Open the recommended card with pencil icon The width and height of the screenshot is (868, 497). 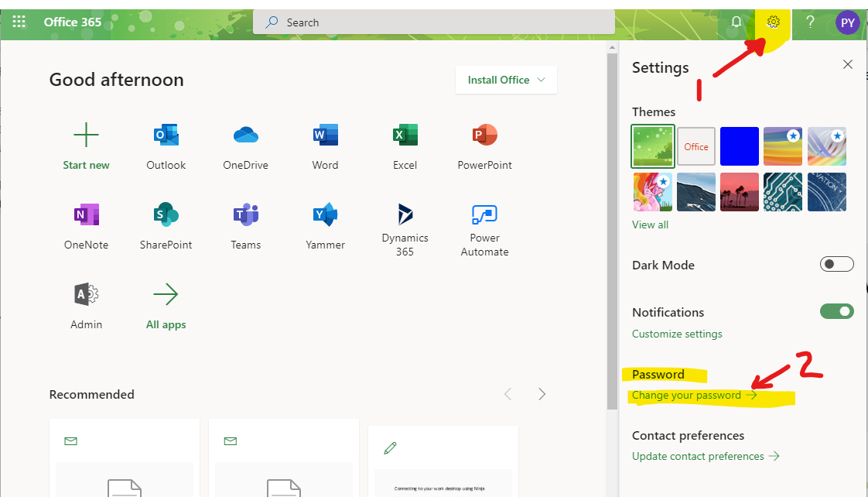(x=443, y=461)
